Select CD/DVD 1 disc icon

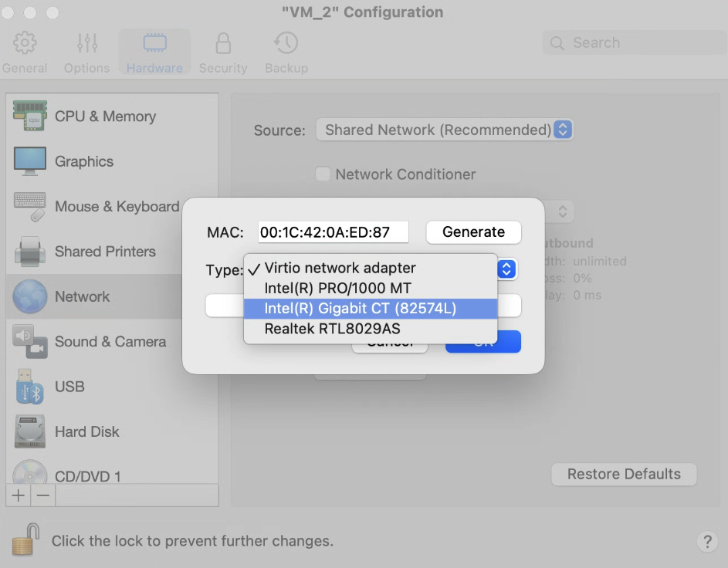(x=29, y=473)
